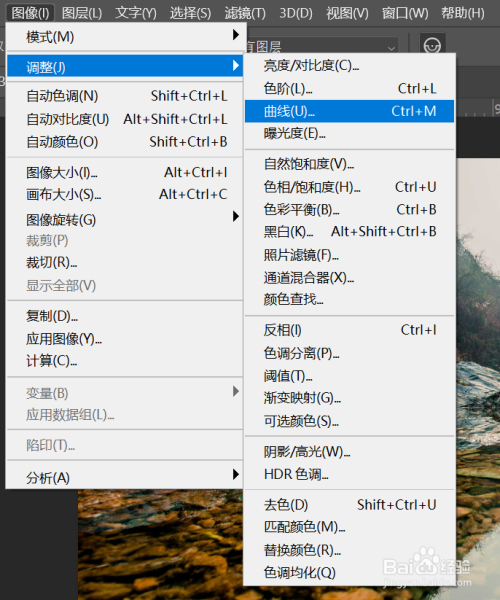Choose 自动对比度(U) command

[125, 119]
